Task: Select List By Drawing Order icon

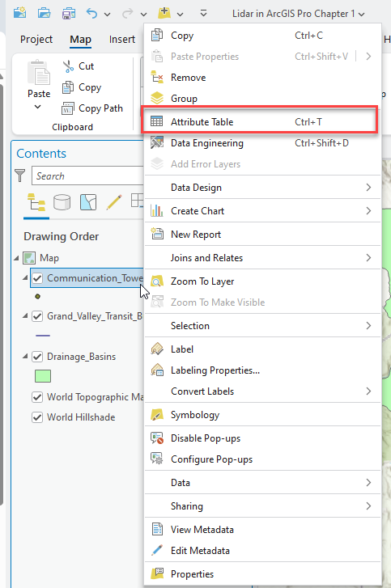Action: [36, 202]
